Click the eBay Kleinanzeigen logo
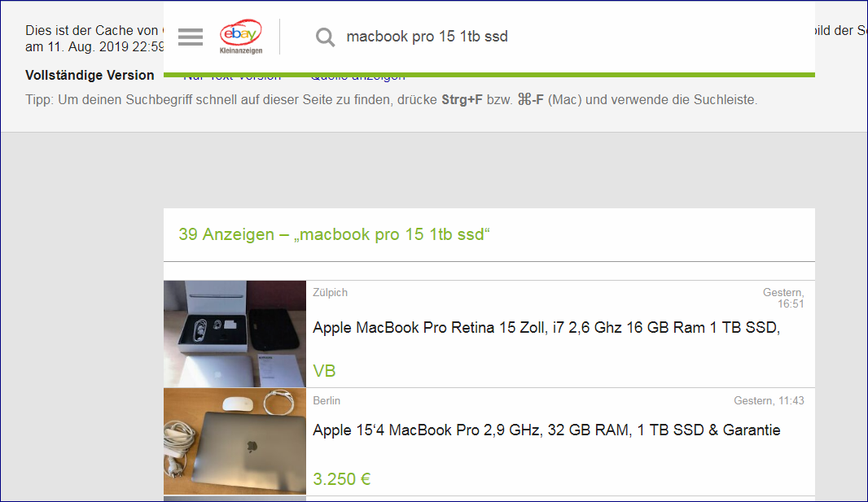Screen dimensions: 868x502 241,37
